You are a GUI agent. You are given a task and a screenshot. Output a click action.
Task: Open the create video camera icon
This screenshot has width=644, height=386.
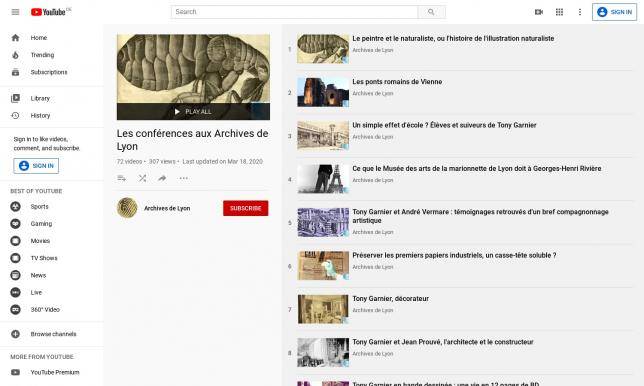point(539,12)
